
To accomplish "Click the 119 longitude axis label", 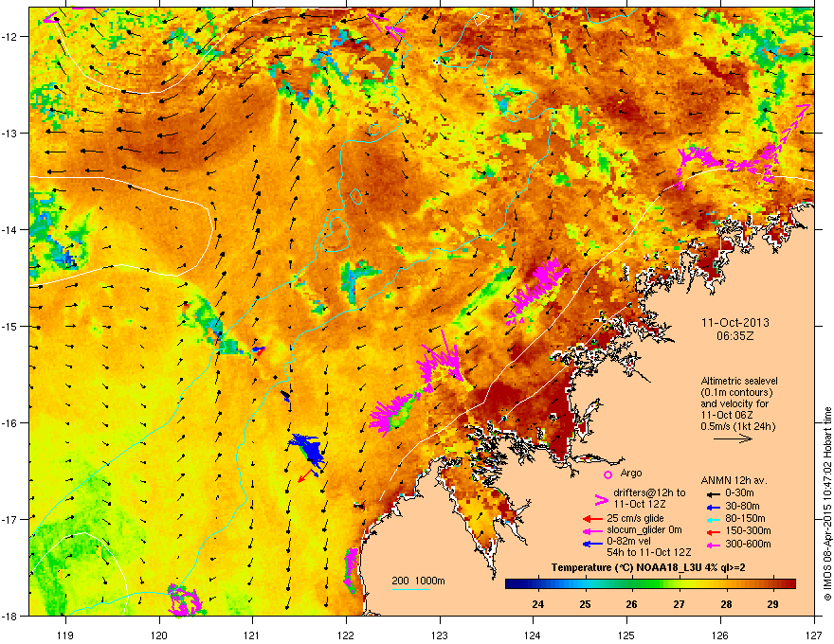I will click(65, 635).
